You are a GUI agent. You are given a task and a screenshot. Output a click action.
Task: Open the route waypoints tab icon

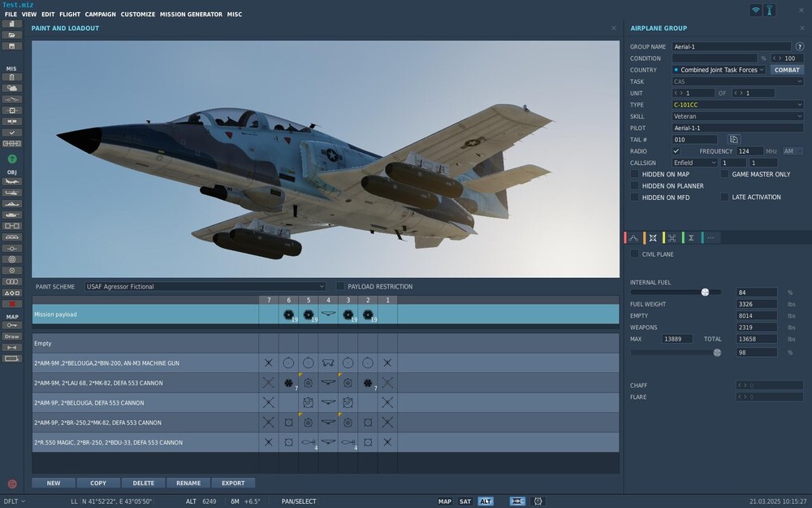click(x=633, y=238)
